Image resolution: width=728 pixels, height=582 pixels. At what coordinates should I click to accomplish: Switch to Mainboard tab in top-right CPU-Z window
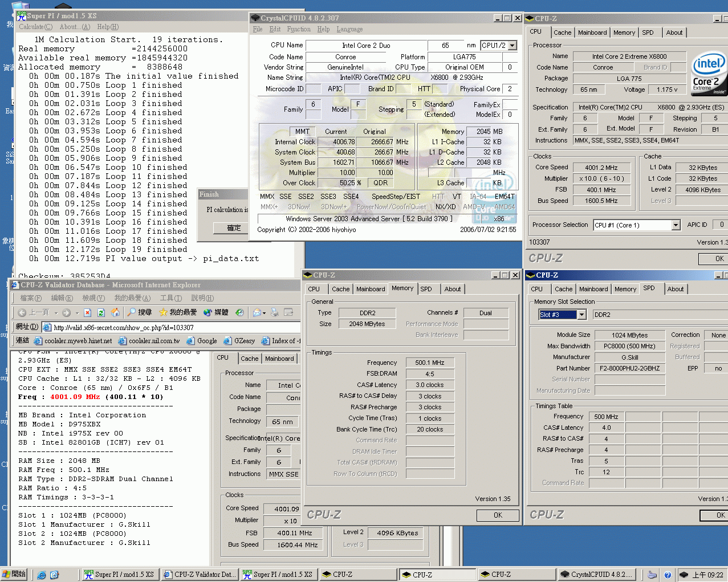(592, 32)
